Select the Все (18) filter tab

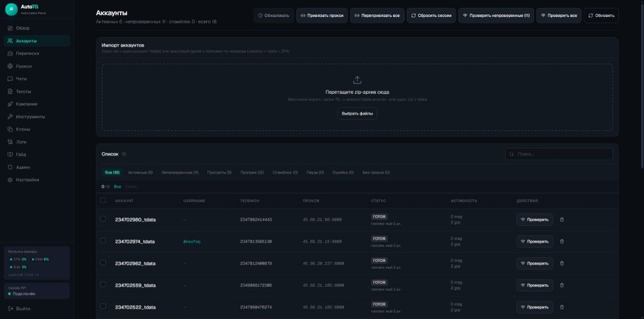pyautogui.click(x=112, y=172)
